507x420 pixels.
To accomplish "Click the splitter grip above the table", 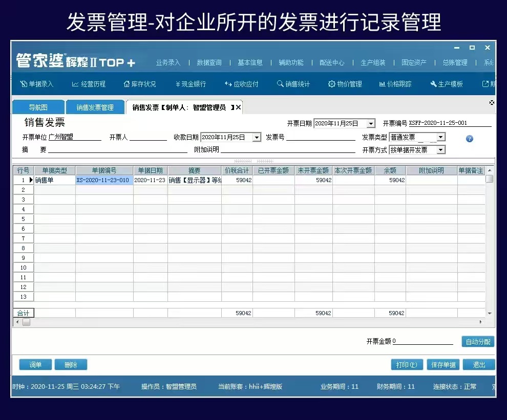I will (x=254, y=161).
